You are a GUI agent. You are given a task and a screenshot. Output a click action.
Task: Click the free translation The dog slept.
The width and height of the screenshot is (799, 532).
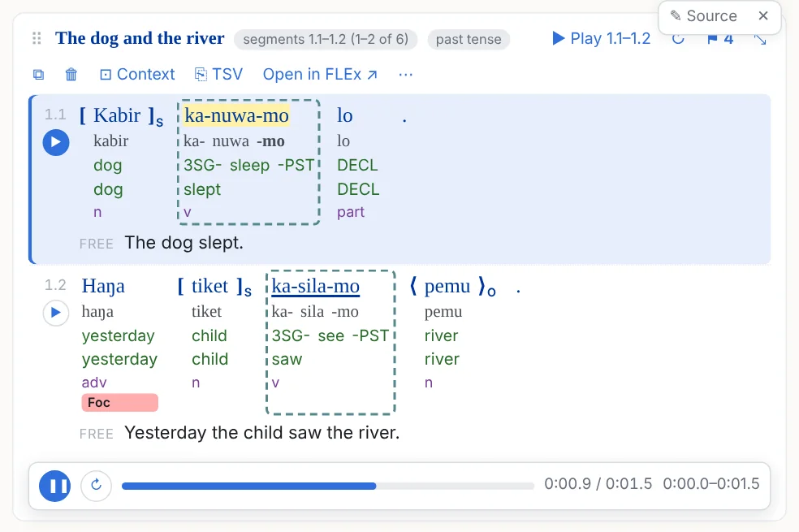click(x=184, y=243)
